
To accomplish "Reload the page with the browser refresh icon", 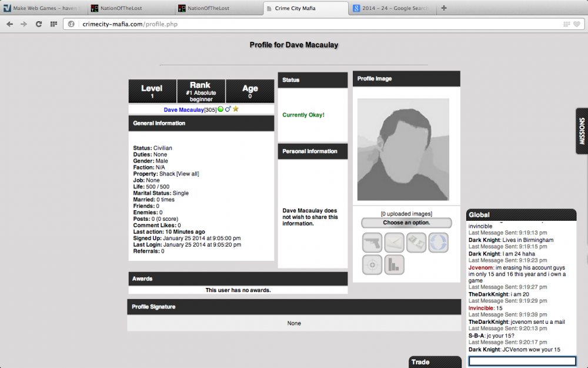I will 38,25.
